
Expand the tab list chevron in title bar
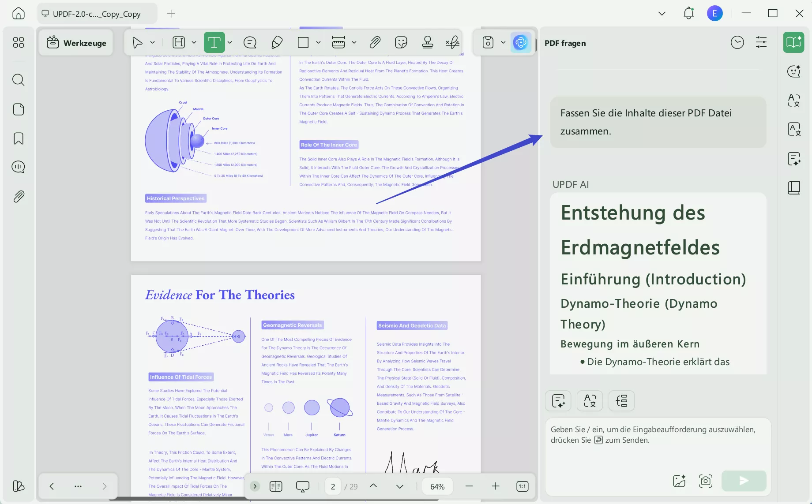[x=662, y=14]
